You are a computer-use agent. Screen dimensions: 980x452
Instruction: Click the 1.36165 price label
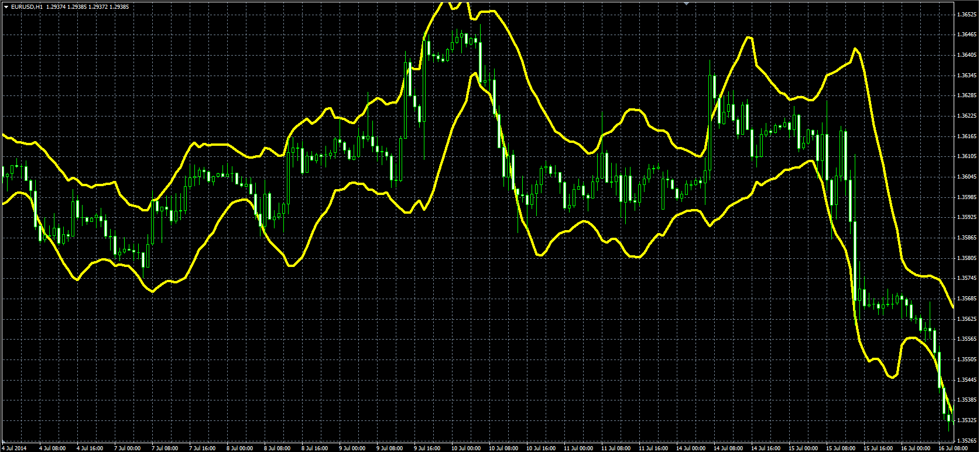[x=966, y=136]
